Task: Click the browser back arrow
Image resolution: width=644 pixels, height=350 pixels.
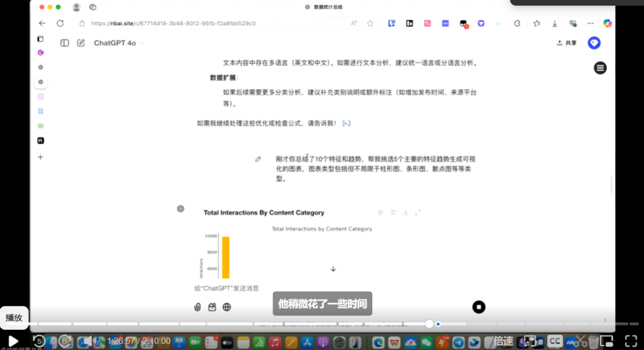Action: [42, 23]
